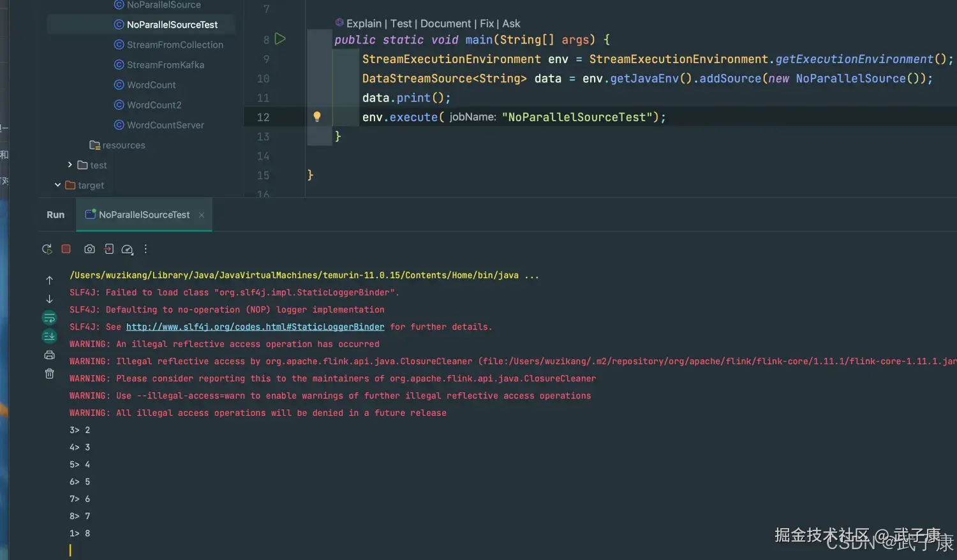Click console output line "1> 8"

pyautogui.click(x=80, y=533)
